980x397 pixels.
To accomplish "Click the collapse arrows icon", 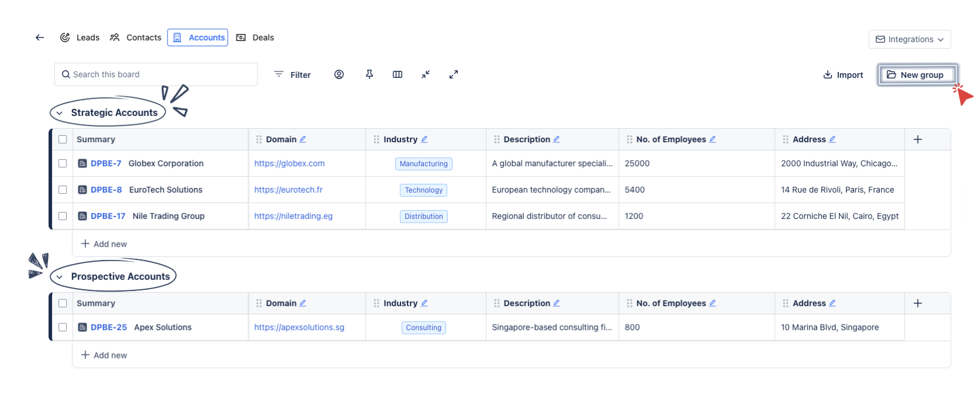I will (x=426, y=74).
